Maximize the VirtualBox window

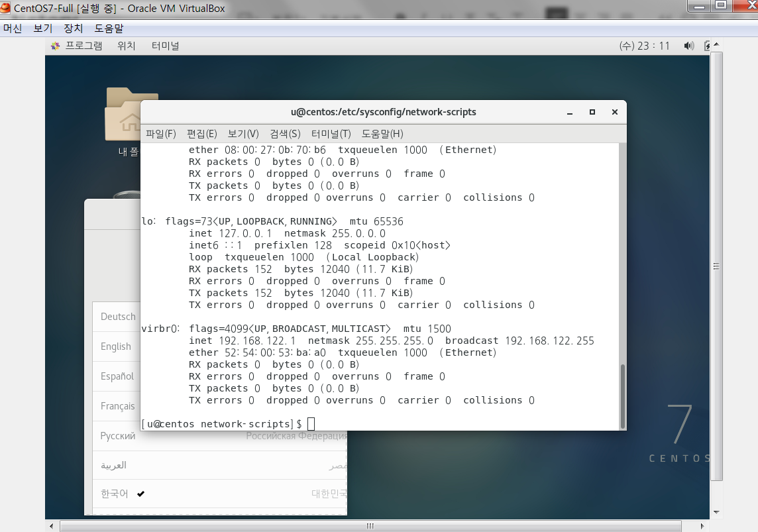coord(721,6)
